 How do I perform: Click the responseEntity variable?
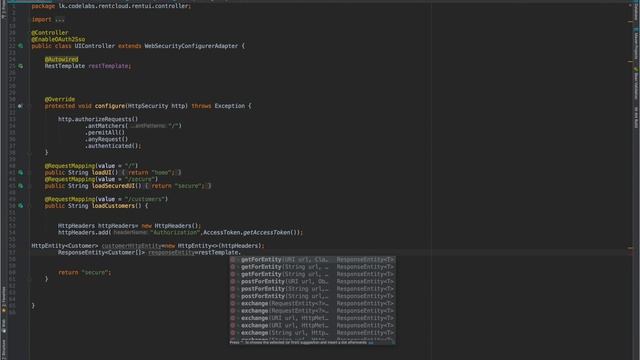[171, 253]
